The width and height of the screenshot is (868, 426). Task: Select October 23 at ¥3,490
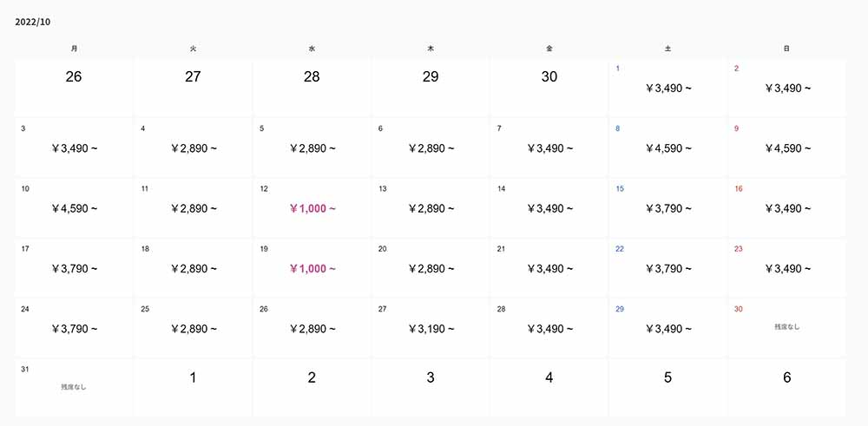click(x=786, y=269)
